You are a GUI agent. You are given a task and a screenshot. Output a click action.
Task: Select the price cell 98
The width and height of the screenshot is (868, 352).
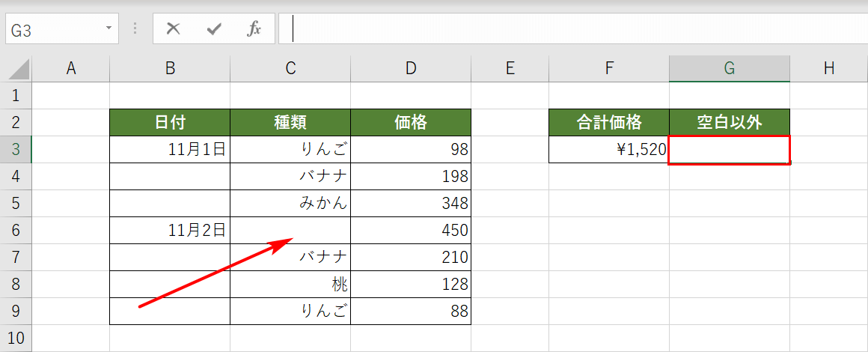click(411, 150)
